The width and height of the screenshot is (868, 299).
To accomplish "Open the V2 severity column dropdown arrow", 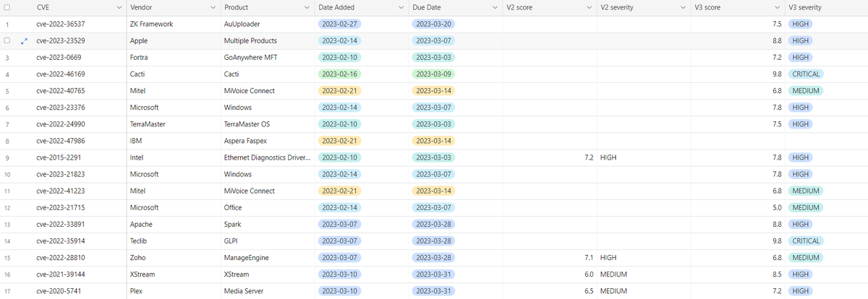I will click(x=683, y=7).
